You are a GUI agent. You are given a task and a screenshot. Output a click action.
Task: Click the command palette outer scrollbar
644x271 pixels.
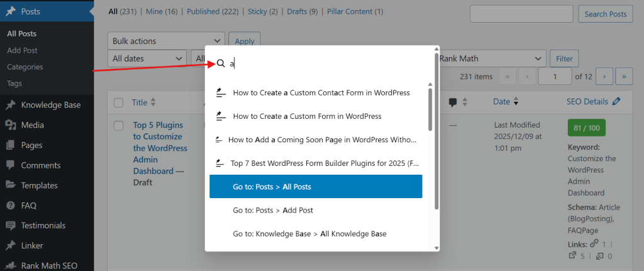436,131
